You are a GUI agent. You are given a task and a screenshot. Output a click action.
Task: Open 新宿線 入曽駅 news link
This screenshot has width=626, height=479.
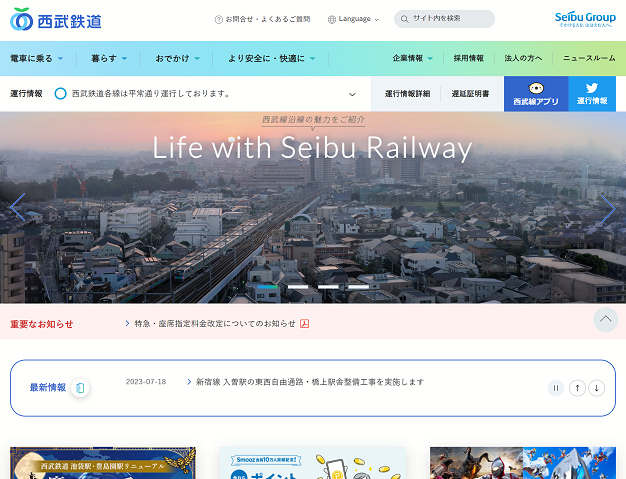click(x=310, y=382)
